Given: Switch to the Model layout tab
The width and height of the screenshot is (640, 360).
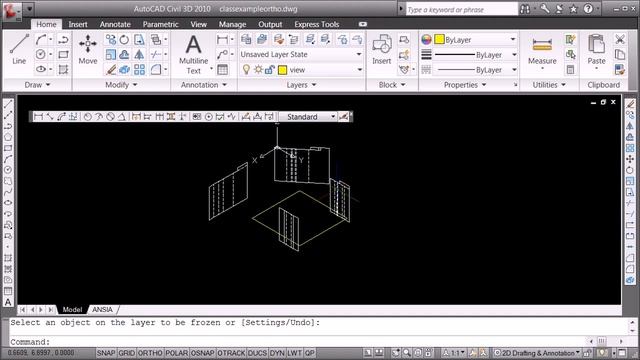Looking at the screenshot, I should [72, 310].
